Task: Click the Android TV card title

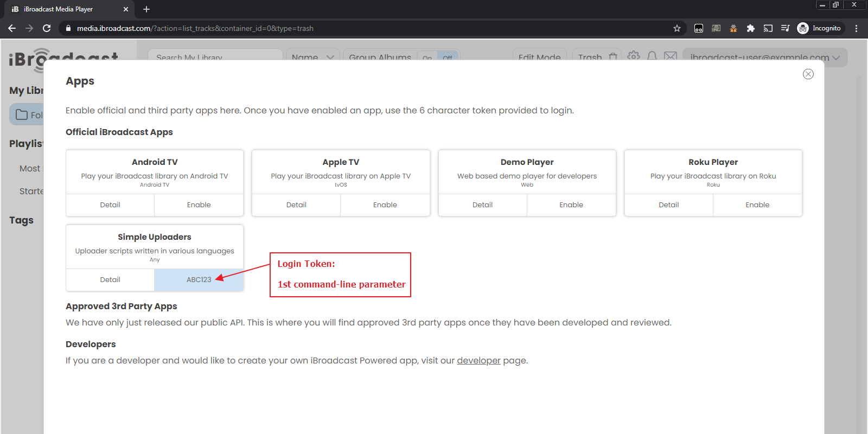Action: pyautogui.click(x=155, y=162)
